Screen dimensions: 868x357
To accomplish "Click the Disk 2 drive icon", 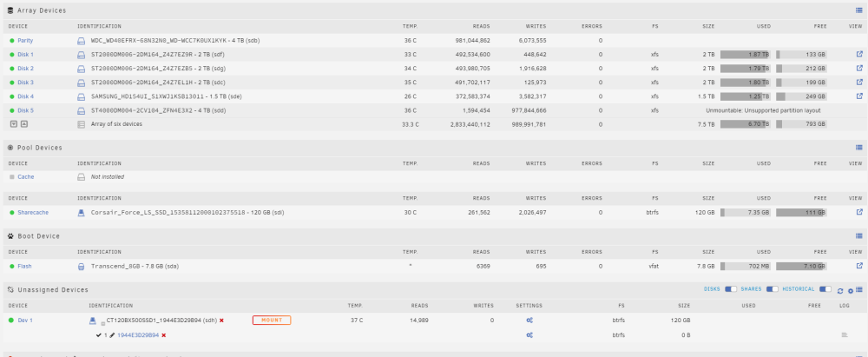I will coord(81,69).
